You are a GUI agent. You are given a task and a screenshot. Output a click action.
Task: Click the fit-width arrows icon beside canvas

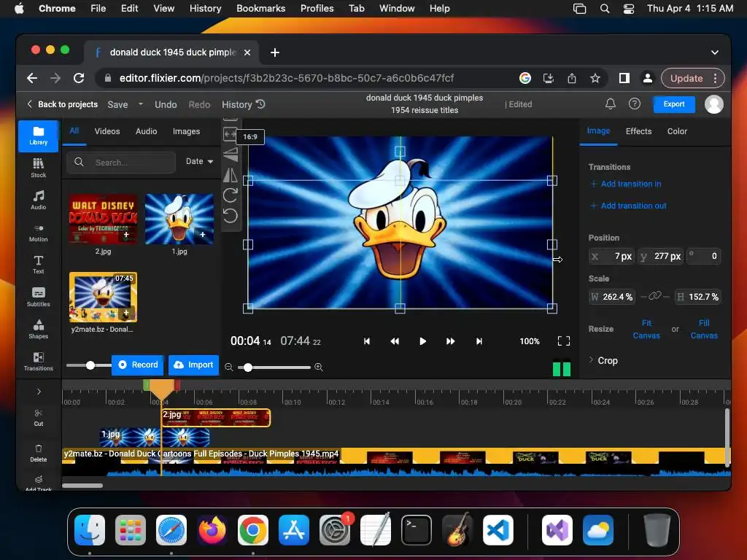(x=230, y=134)
